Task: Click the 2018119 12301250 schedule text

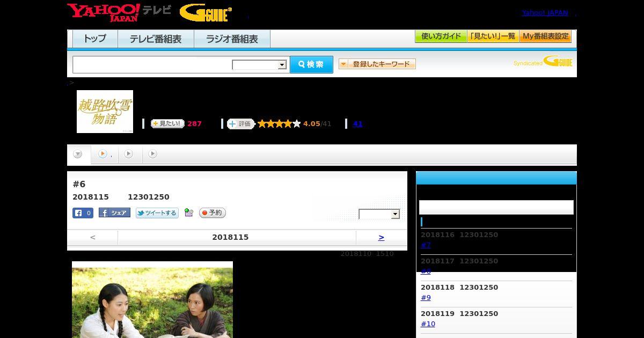Action: 459,314
